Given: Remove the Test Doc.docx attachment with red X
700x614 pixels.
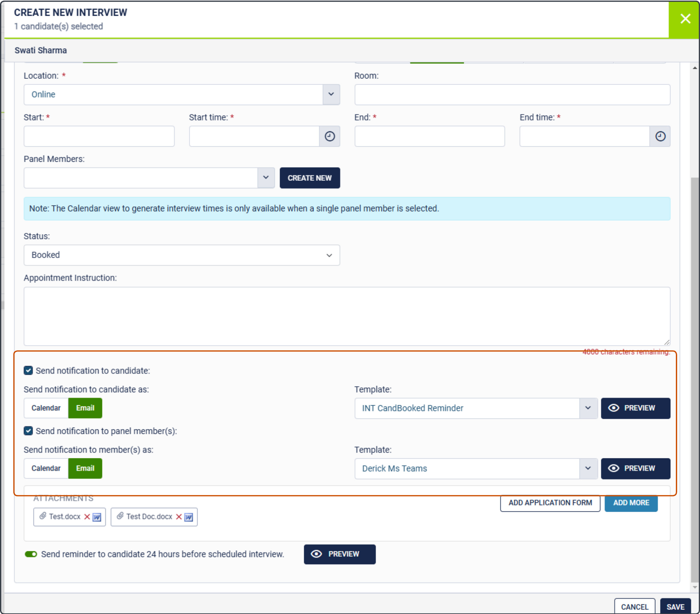Looking at the screenshot, I should 178,517.
